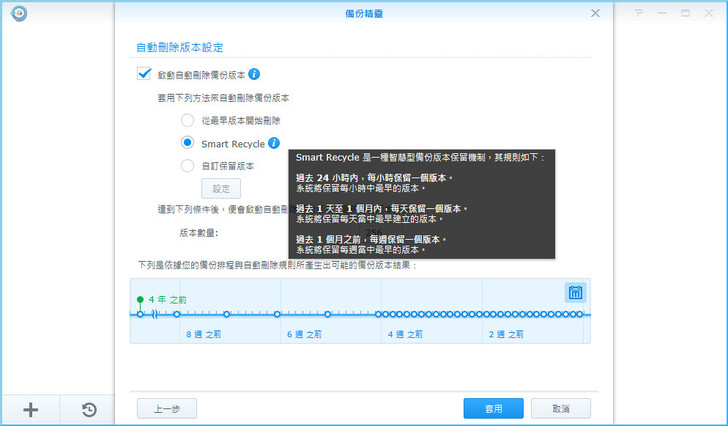Close the 備份精靈 wizard dialog
Screen dimensions: 728x426
coord(595,13)
